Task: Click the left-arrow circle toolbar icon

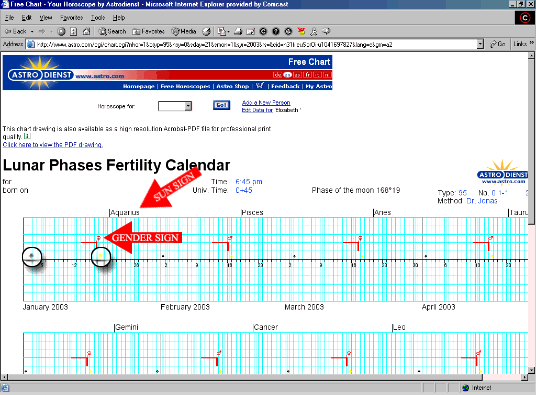Action: click(x=263, y=31)
